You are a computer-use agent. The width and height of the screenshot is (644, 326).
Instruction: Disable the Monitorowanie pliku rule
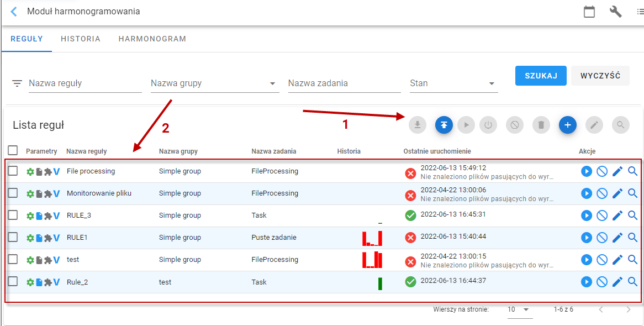[x=602, y=193]
